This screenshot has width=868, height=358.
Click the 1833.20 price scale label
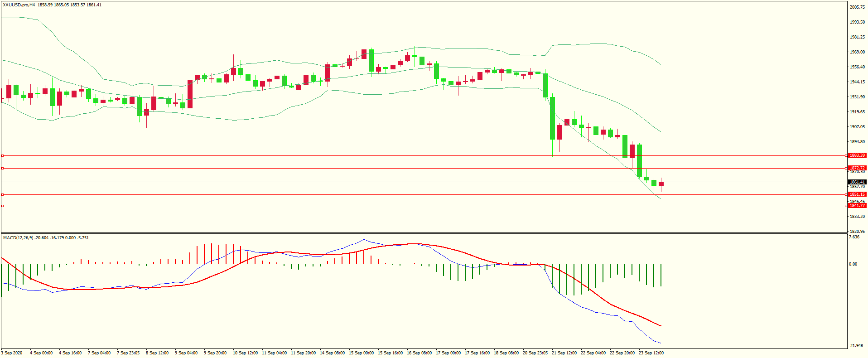(x=857, y=217)
